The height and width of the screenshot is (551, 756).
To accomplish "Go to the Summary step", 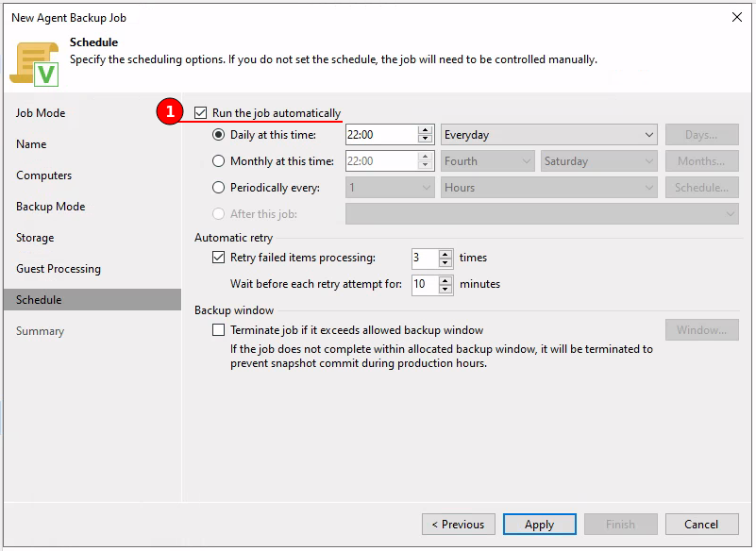I will tap(40, 331).
